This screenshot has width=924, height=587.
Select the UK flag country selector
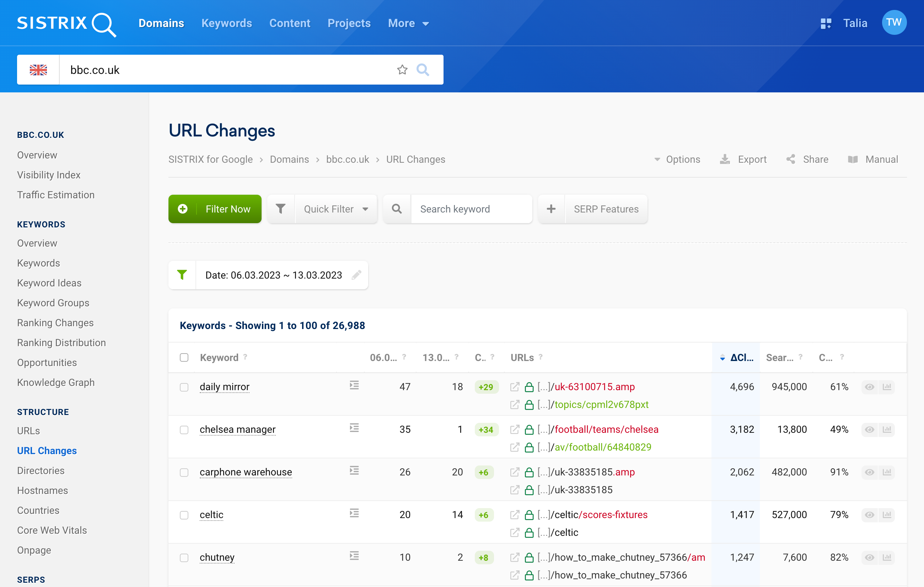(38, 70)
